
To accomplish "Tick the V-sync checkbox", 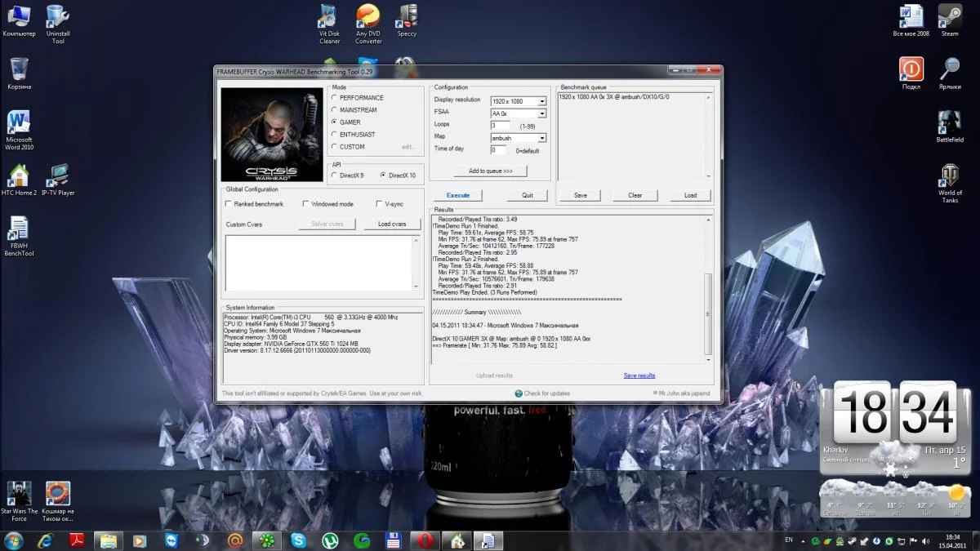I will tap(378, 204).
